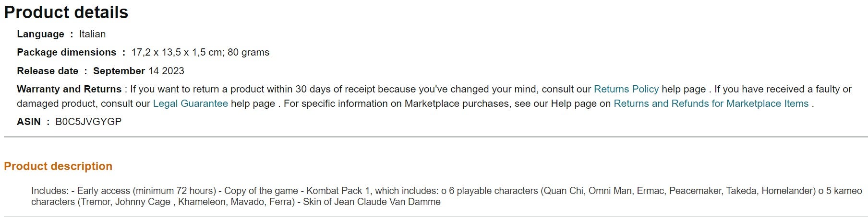Click the Language label
Image resolution: width=868 pixels, height=217 pixels.
(x=40, y=34)
